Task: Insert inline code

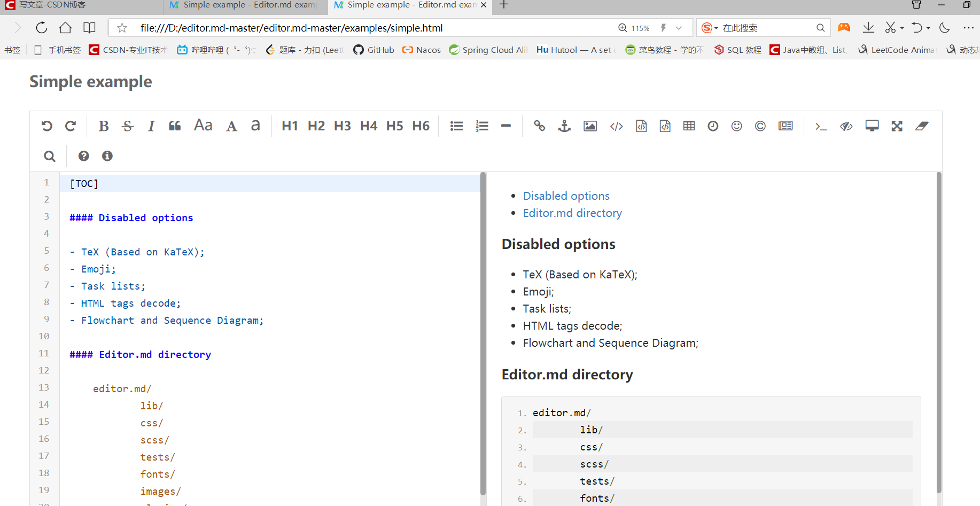Action: (617, 126)
